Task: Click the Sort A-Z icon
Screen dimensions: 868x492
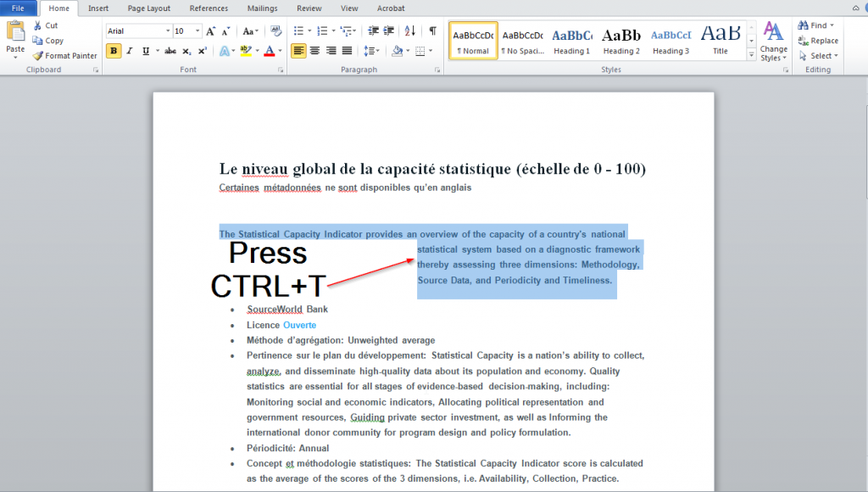Action: coord(409,31)
